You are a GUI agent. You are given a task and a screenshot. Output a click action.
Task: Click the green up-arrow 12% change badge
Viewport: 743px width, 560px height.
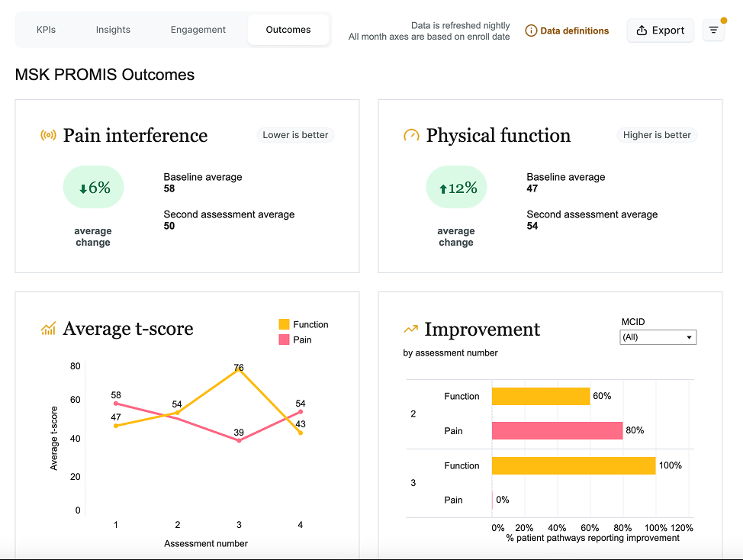pyautogui.click(x=456, y=187)
